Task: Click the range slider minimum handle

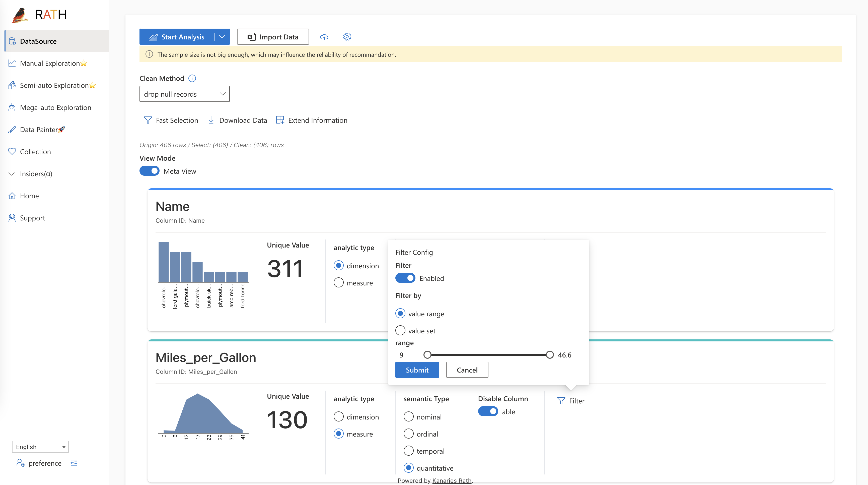Action: tap(427, 354)
